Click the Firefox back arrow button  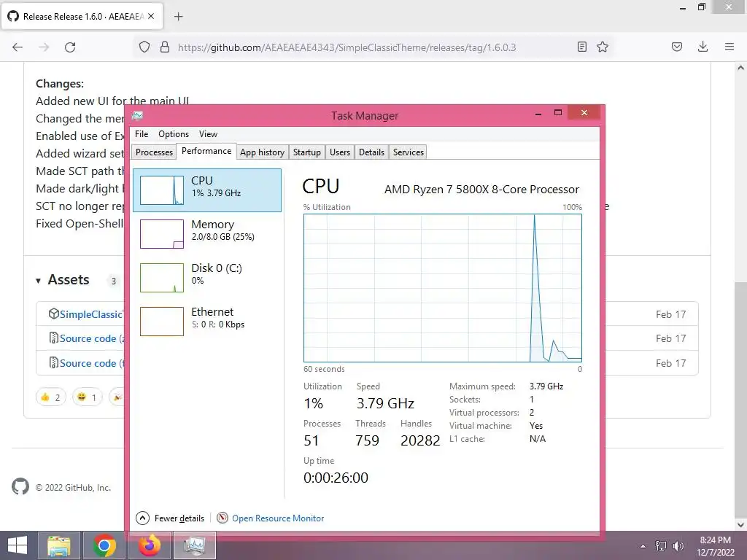[18, 47]
